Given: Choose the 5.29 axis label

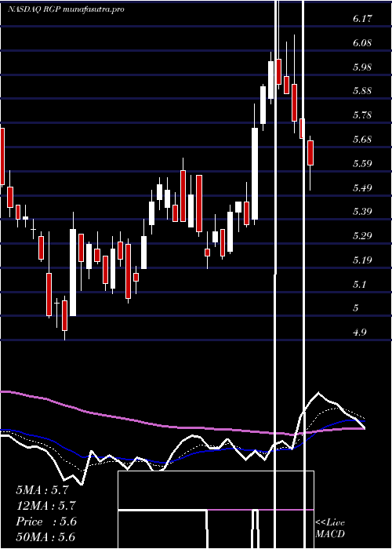Looking at the screenshot, I should click(x=361, y=235).
